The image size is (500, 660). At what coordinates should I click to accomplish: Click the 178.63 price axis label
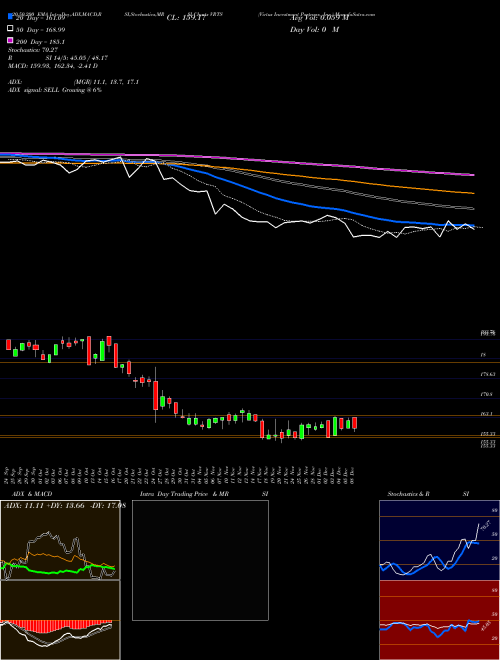tap(487, 374)
